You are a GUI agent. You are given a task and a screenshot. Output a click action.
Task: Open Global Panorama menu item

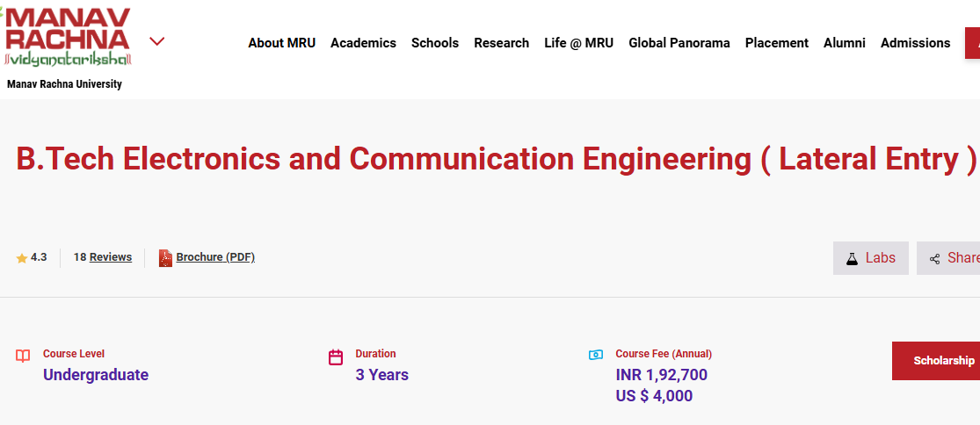tap(679, 43)
